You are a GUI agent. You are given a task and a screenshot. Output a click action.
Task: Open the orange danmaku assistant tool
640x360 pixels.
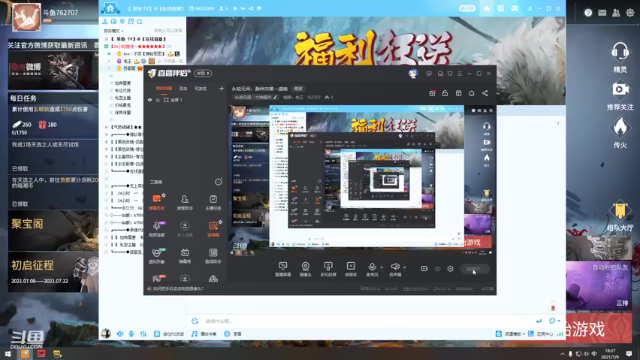pyautogui.click(x=157, y=202)
